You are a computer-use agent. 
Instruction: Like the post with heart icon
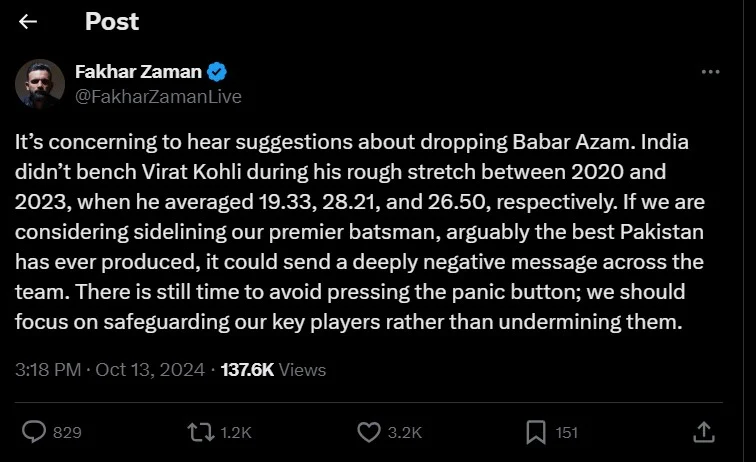pos(368,431)
